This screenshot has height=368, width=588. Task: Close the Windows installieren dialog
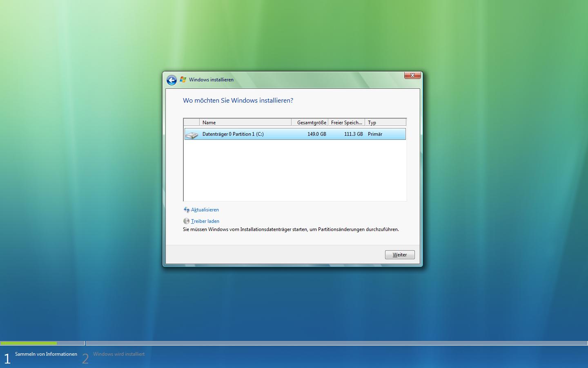click(412, 75)
